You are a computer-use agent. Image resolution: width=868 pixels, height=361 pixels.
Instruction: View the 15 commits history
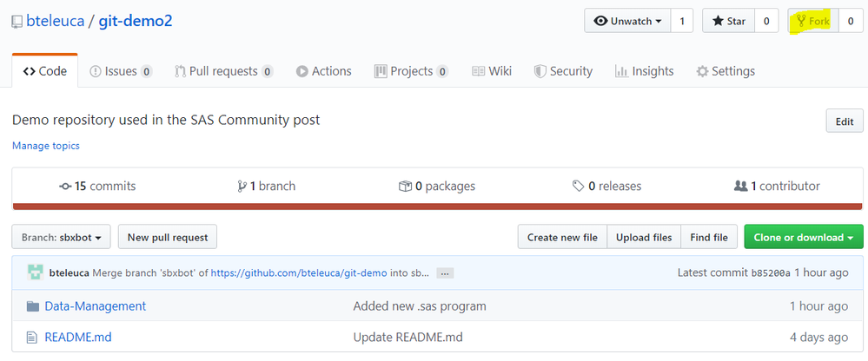tap(97, 186)
